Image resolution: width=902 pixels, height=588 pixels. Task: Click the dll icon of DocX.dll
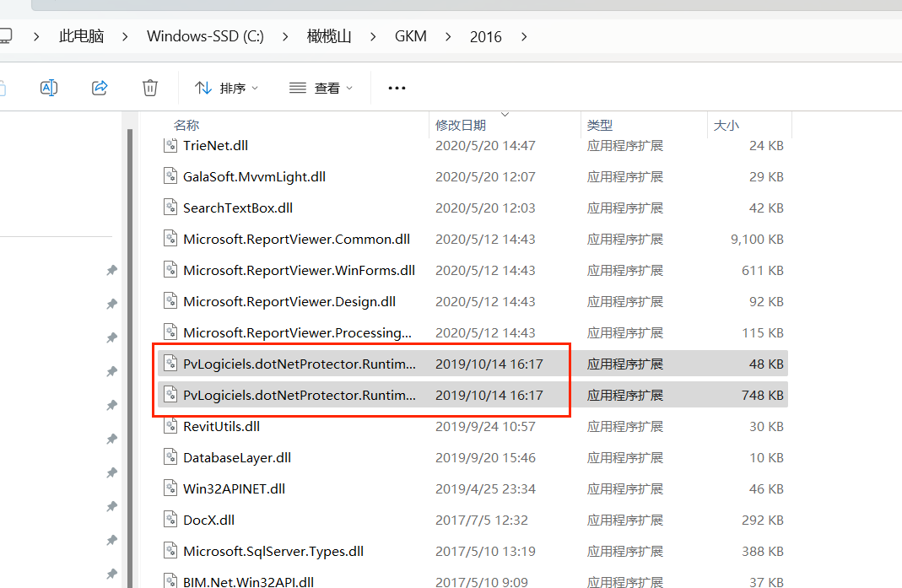(170, 518)
